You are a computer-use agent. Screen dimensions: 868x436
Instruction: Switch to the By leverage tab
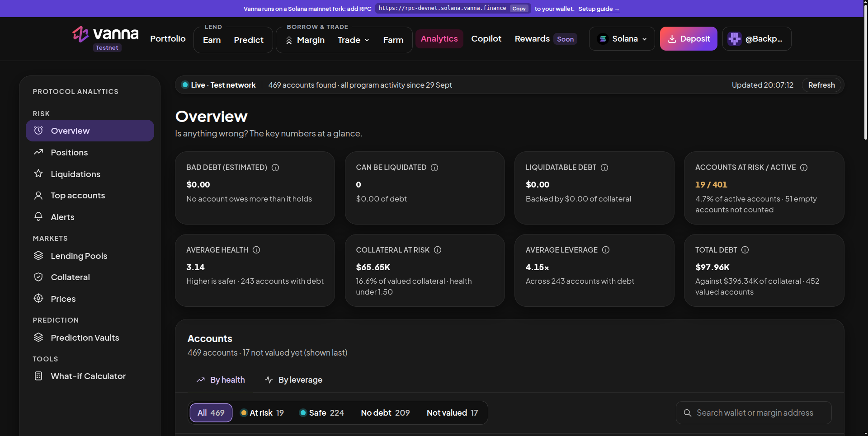pos(294,380)
